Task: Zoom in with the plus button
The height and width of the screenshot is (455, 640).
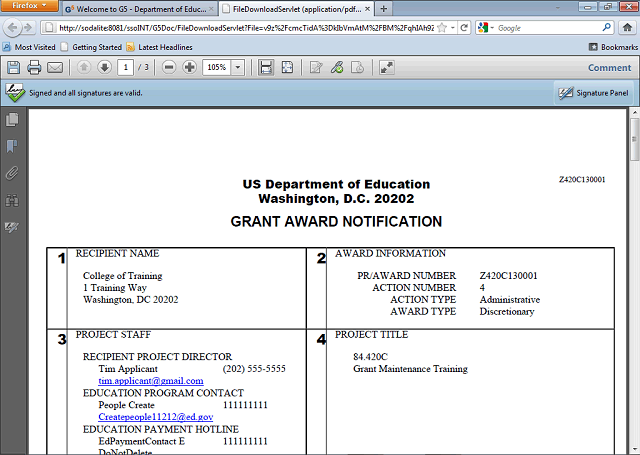Action: 189,67
